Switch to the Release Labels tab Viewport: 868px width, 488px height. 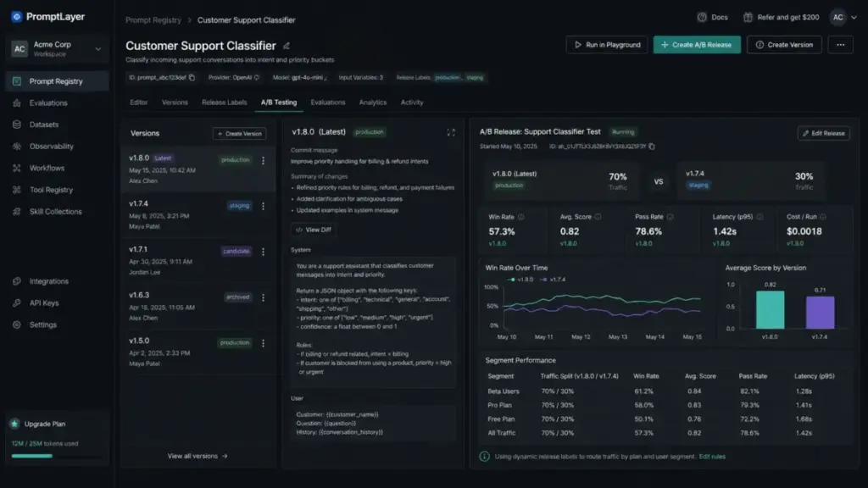224,103
